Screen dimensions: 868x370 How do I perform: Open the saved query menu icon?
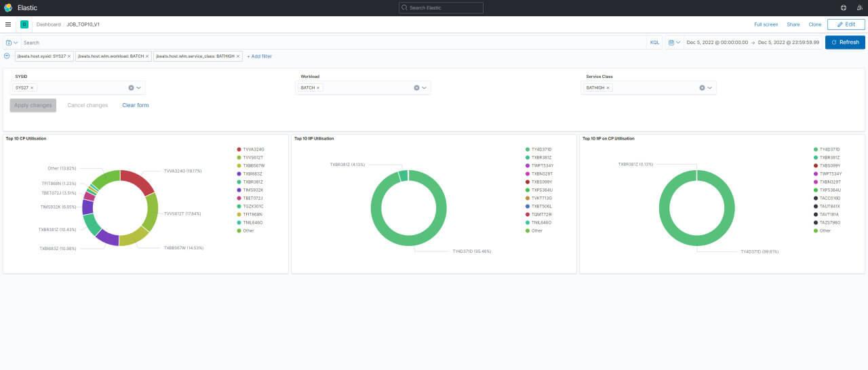(12, 43)
